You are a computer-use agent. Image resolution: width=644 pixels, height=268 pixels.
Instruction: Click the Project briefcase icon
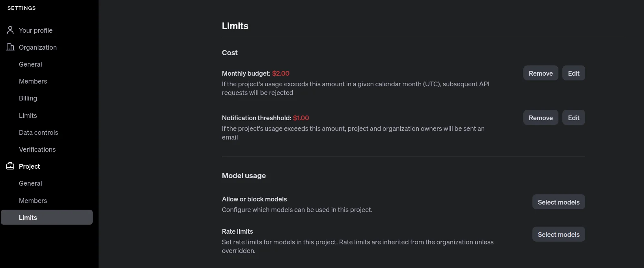(10, 166)
